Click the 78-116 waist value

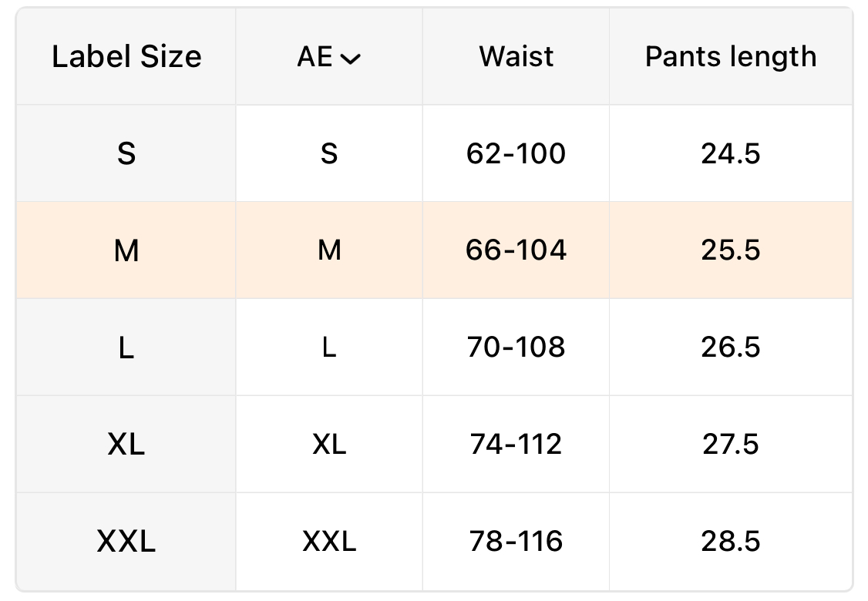516,542
